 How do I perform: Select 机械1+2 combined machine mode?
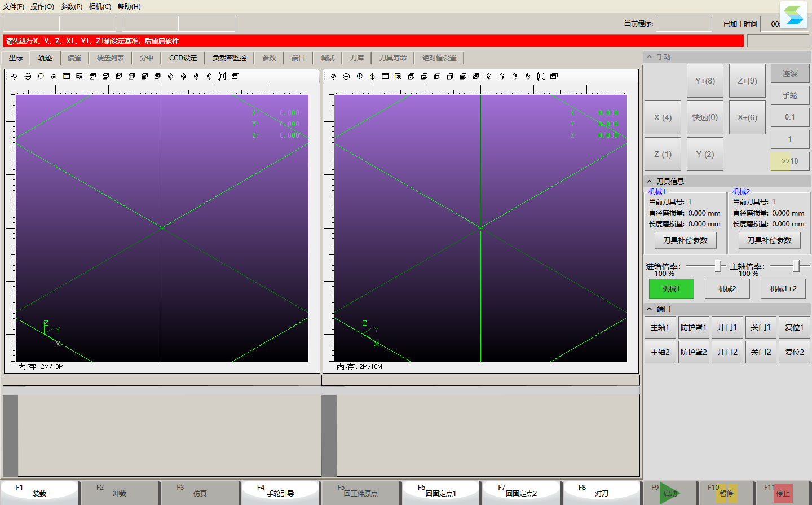[783, 289]
